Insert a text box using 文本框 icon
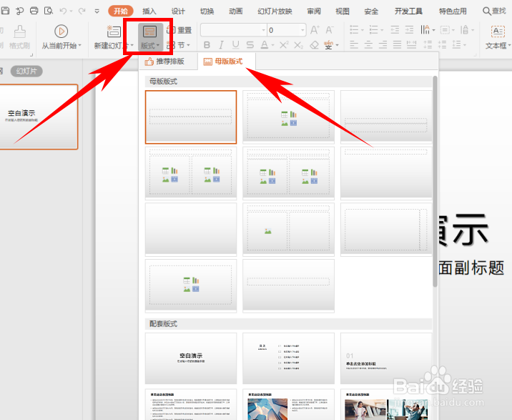This screenshot has height=420, width=512. [498, 31]
